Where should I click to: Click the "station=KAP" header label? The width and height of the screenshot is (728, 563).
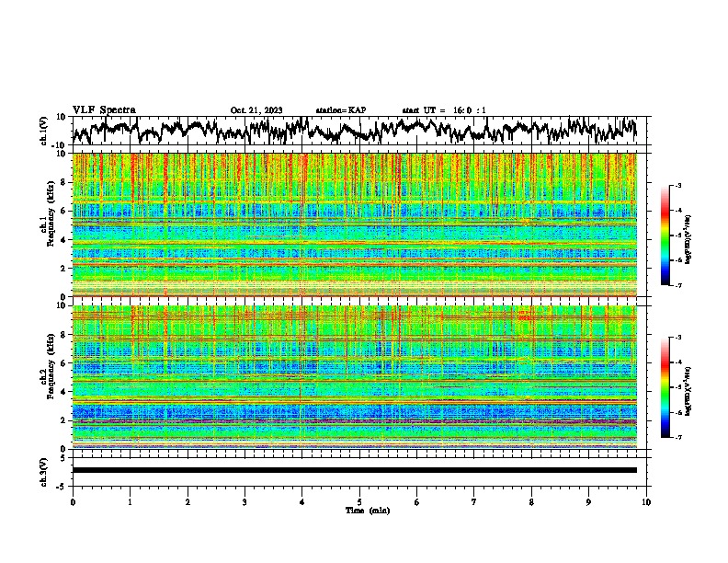340,110
